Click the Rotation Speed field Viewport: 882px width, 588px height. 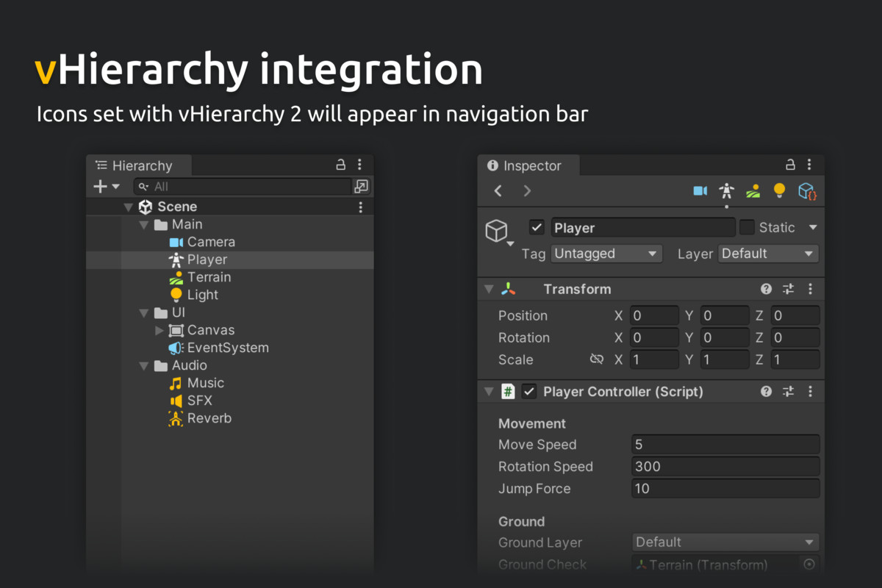pyautogui.click(x=725, y=467)
